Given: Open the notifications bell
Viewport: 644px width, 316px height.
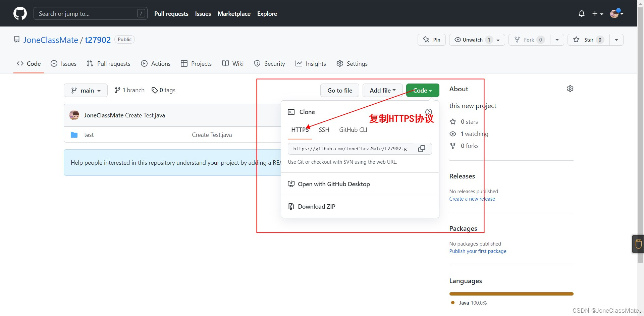Looking at the screenshot, I should tap(582, 14).
